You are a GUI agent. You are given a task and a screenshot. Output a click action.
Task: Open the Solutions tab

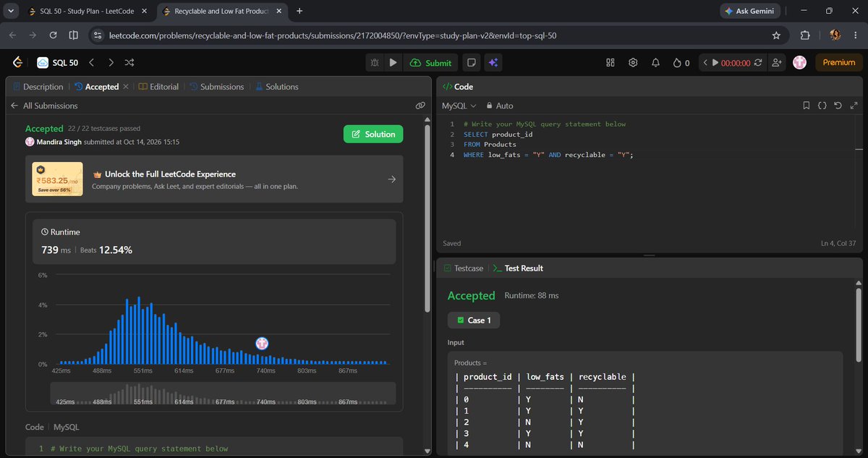click(x=277, y=87)
